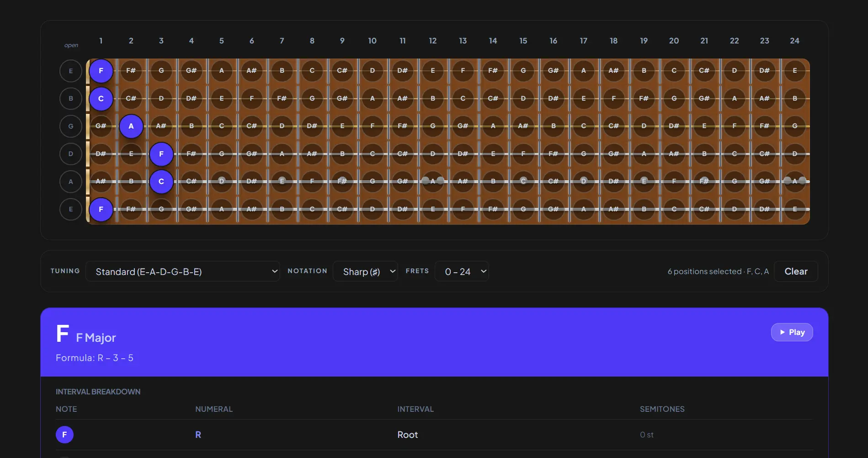
Task: Select D on D string fret 24
Action: (x=795, y=154)
